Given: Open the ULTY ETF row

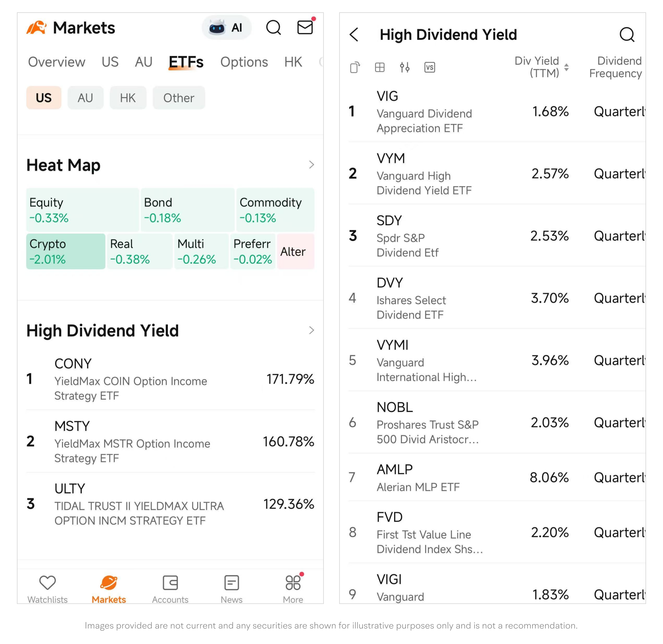Looking at the screenshot, I should pyautogui.click(x=170, y=504).
